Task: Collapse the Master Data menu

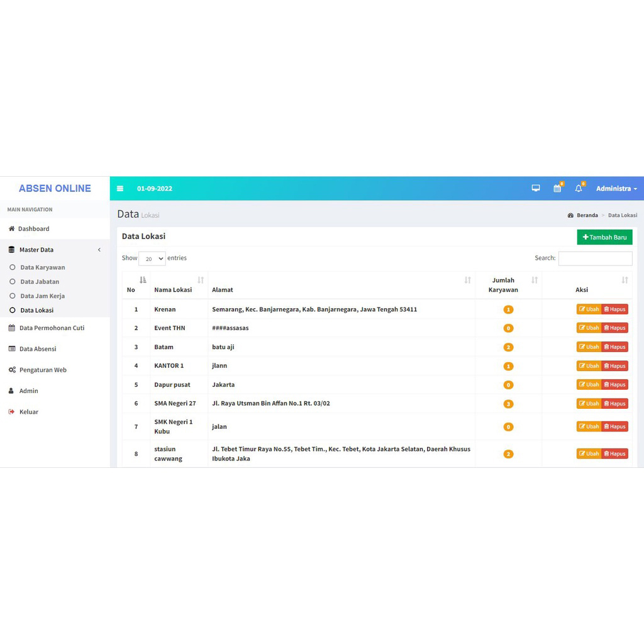Action: tap(55, 250)
